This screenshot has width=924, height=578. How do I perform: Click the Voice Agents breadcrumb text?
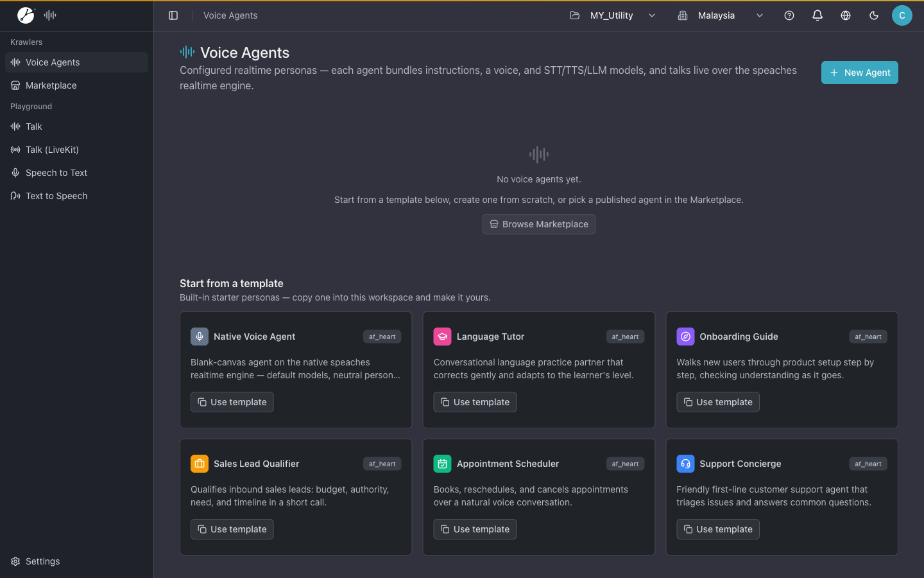(230, 15)
